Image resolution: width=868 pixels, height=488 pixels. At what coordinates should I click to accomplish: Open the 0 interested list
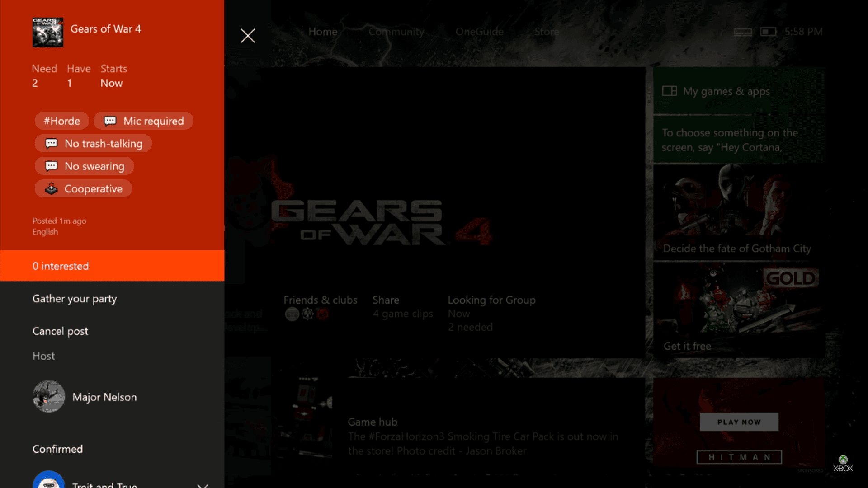[x=112, y=266]
